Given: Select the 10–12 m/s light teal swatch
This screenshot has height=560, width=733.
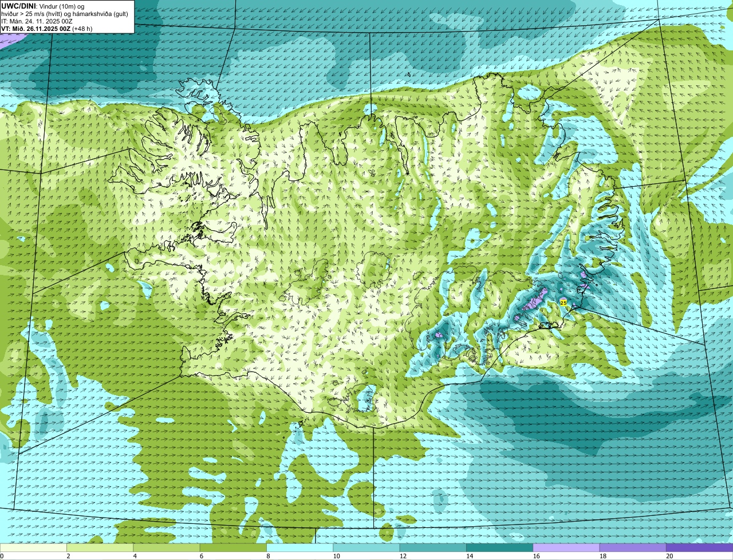Looking at the screenshot, I should pos(366,547).
